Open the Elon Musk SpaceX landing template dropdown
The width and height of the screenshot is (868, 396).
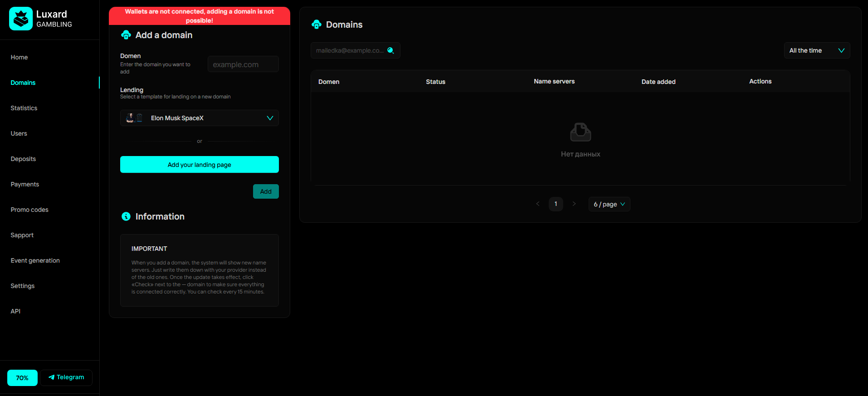click(200, 118)
